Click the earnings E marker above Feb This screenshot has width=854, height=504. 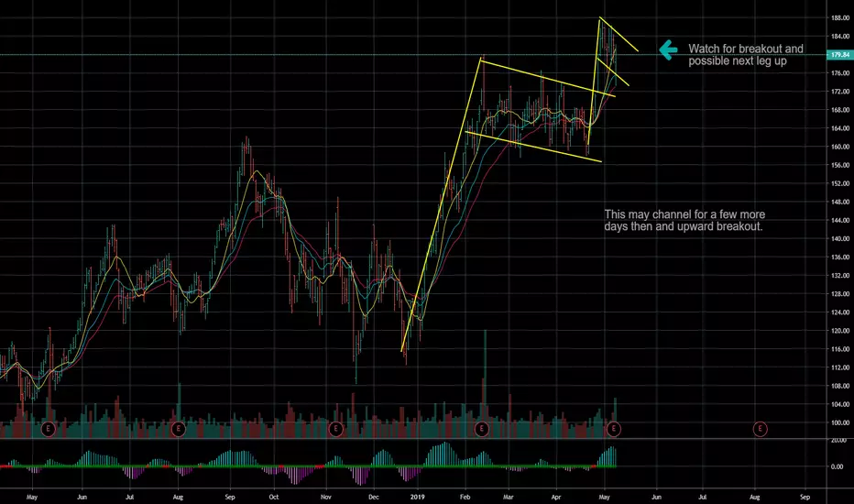481,429
